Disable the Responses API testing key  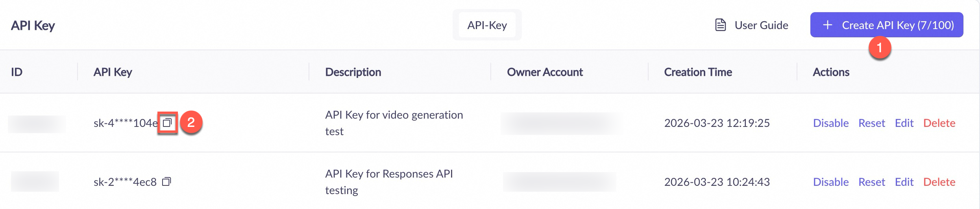point(831,182)
